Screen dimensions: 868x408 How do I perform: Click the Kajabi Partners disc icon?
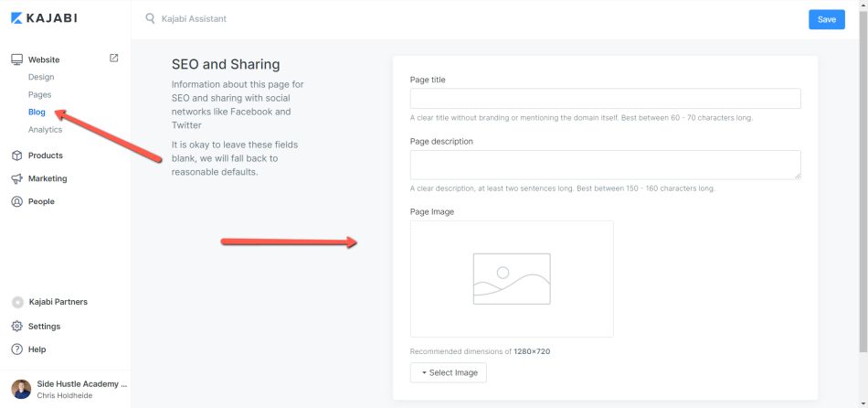[17, 302]
